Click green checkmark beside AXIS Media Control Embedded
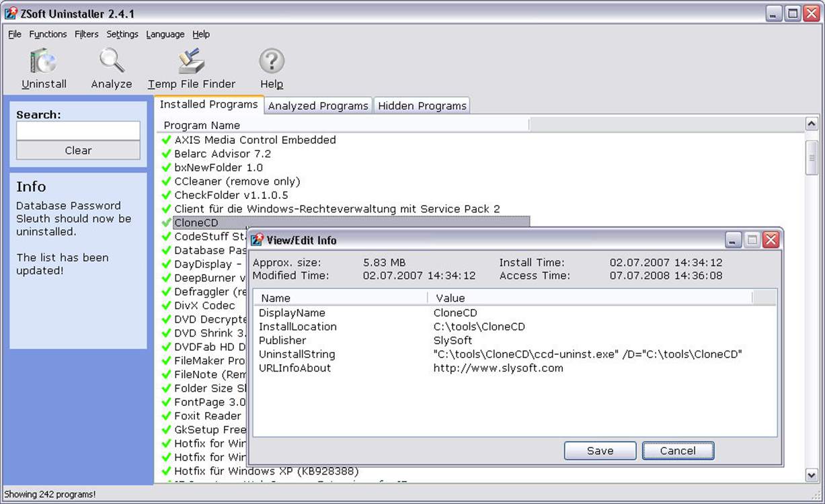 click(x=166, y=140)
